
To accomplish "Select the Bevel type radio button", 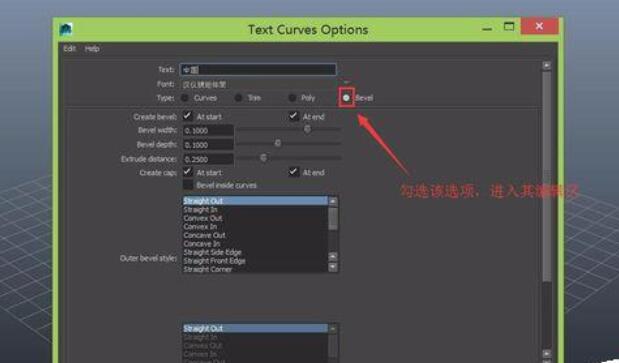I will [x=346, y=98].
